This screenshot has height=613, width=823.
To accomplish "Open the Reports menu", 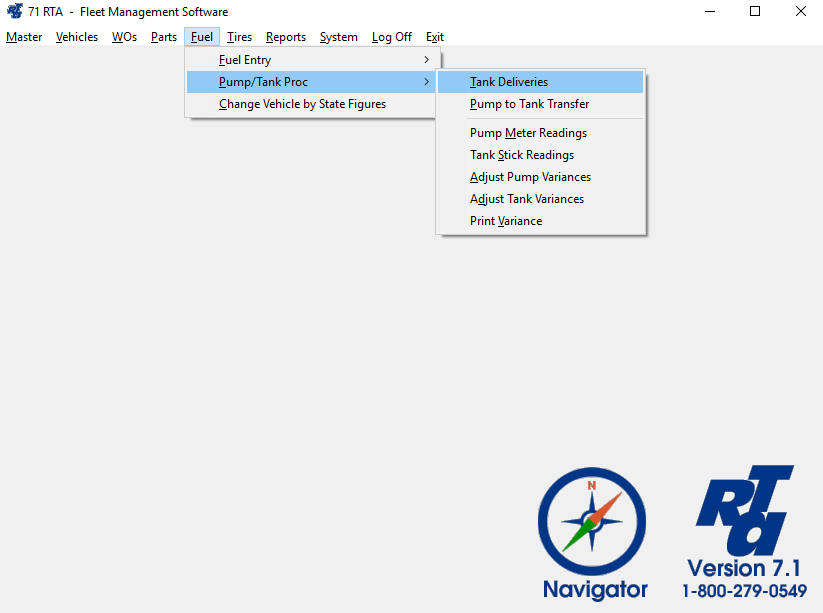I will [286, 37].
